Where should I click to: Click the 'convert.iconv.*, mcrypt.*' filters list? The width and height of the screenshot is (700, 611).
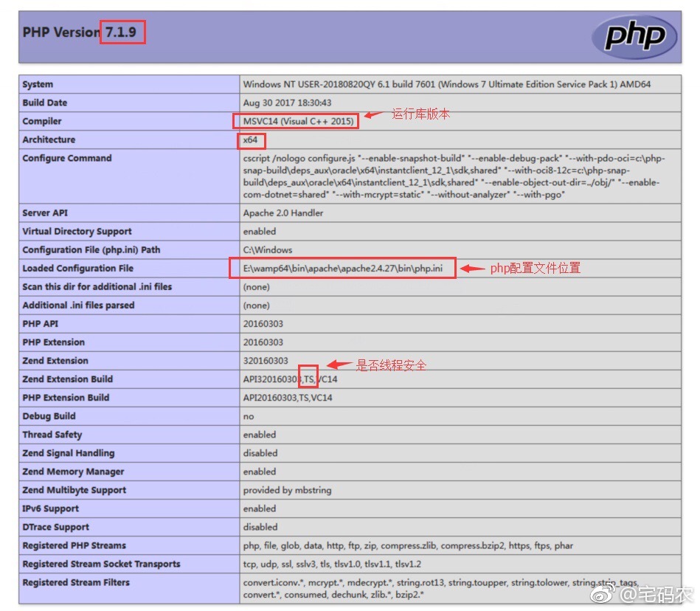tap(441, 589)
